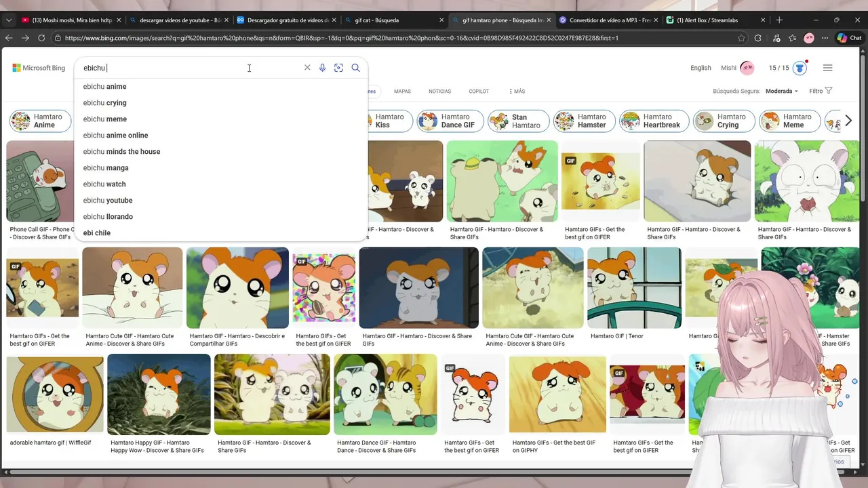This screenshot has width=868, height=488.
Task: Switch to Convertidor de vídeo a MP3 tab
Action: tap(608, 20)
